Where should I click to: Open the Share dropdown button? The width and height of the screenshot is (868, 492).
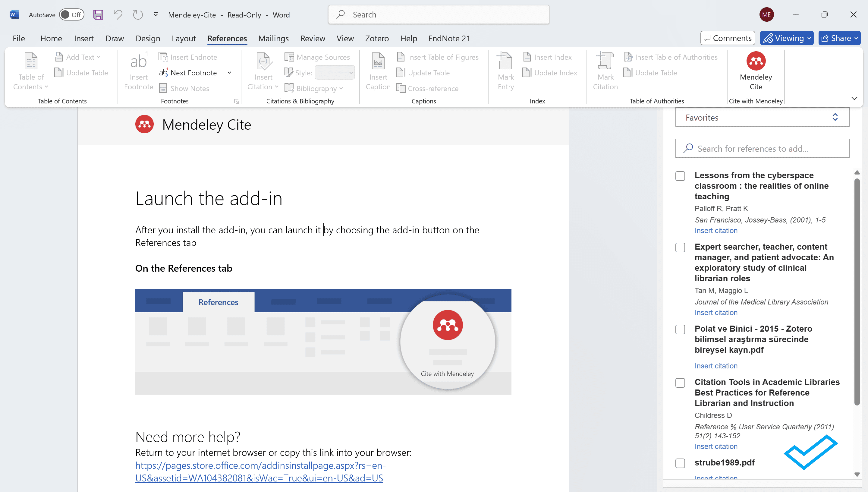click(839, 38)
